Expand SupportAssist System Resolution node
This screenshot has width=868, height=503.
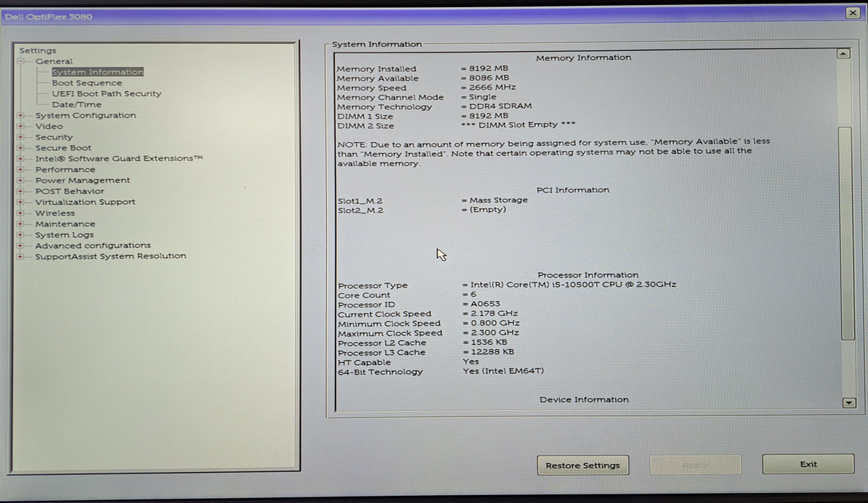point(21,256)
